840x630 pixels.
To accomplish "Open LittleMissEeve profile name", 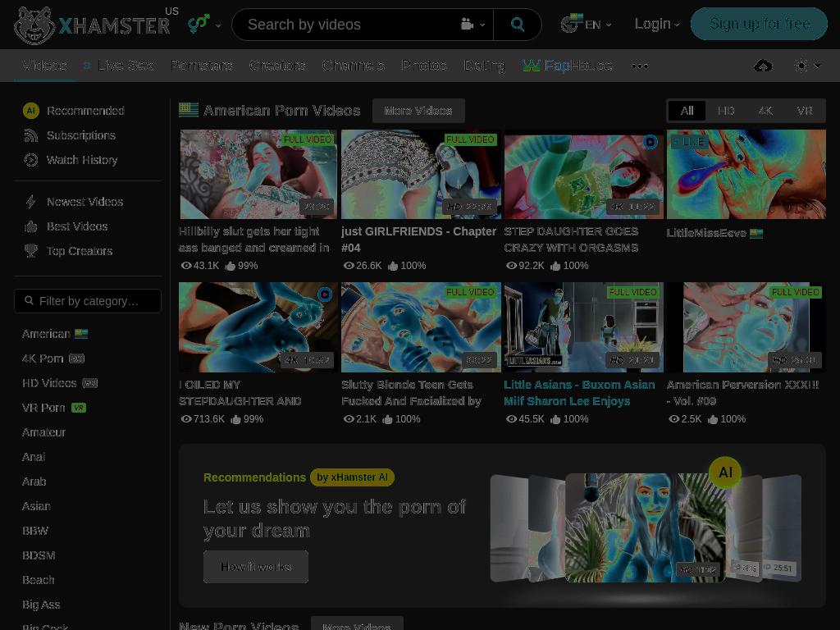I will click(706, 233).
